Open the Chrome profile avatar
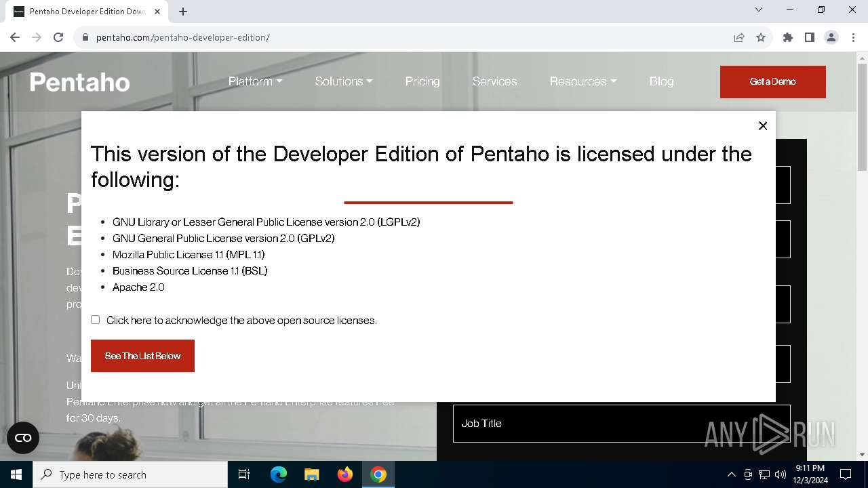Viewport: 868px width, 488px height. [x=831, y=37]
